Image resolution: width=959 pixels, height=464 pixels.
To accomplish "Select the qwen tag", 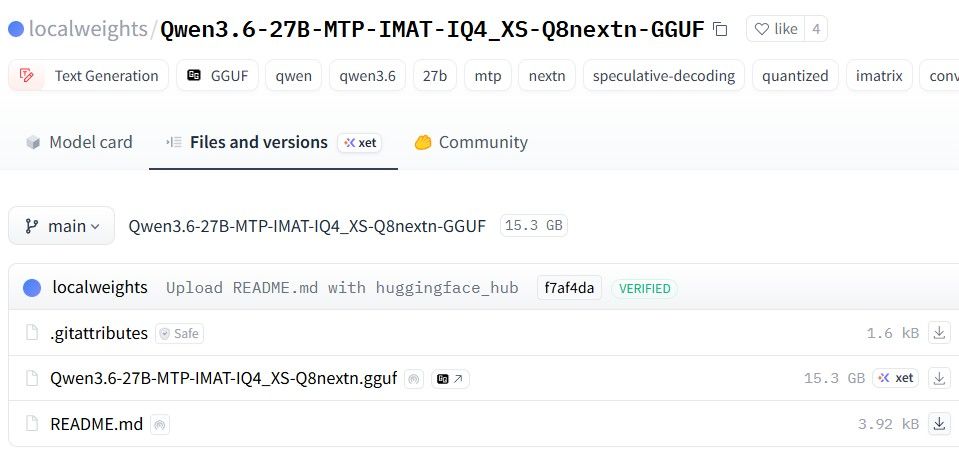I will (x=294, y=76).
